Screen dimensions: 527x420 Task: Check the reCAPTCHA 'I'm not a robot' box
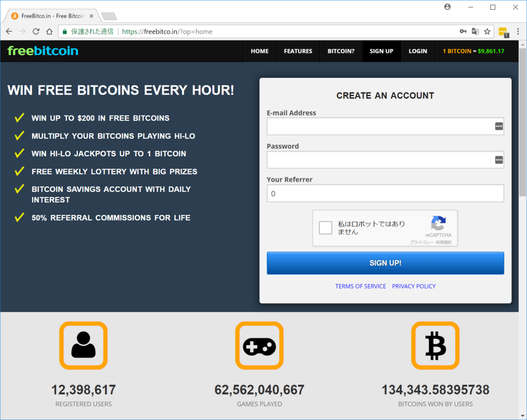tap(325, 228)
